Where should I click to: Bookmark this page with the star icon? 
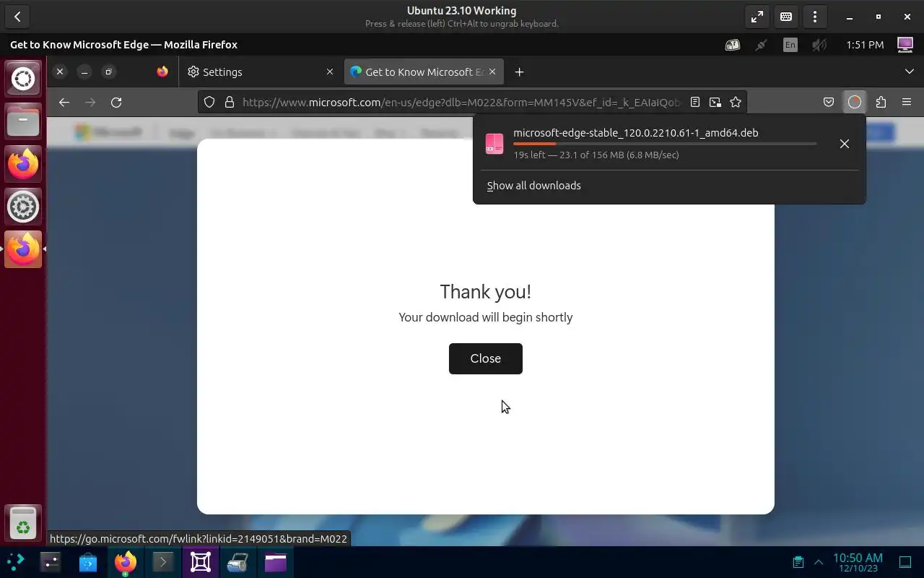[x=736, y=102]
